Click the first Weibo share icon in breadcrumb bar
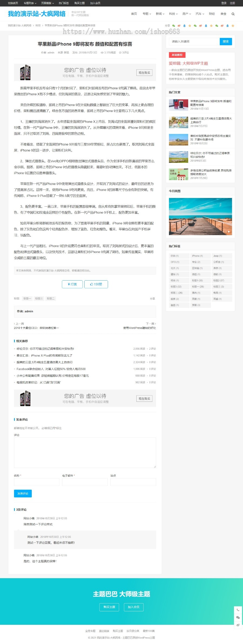The image size is (243, 644). click(179, 26)
